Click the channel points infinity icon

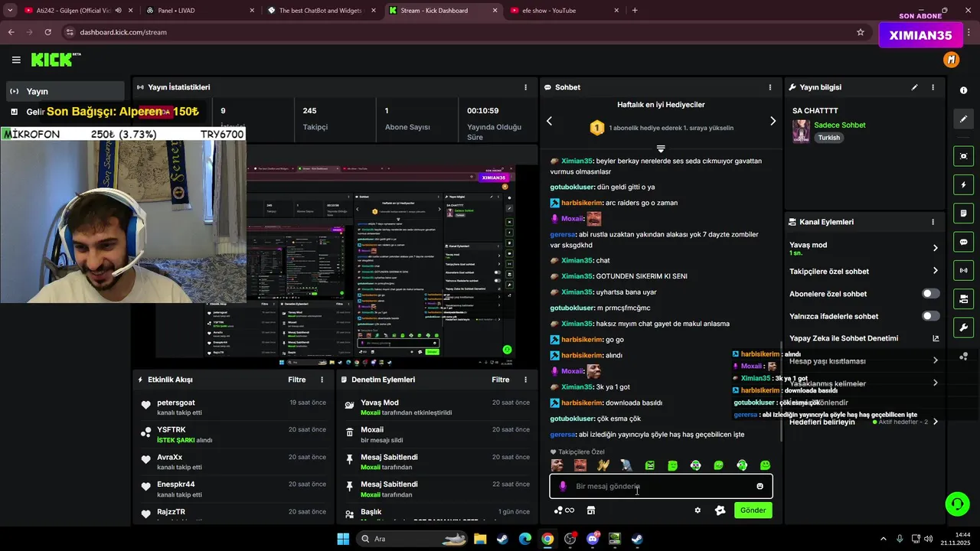564,510
